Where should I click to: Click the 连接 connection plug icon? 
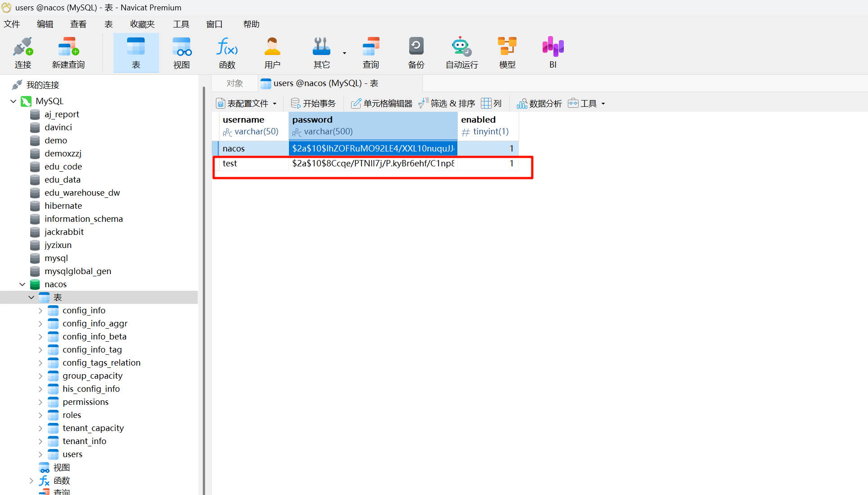pyautogui.click(x=23, y=47)
